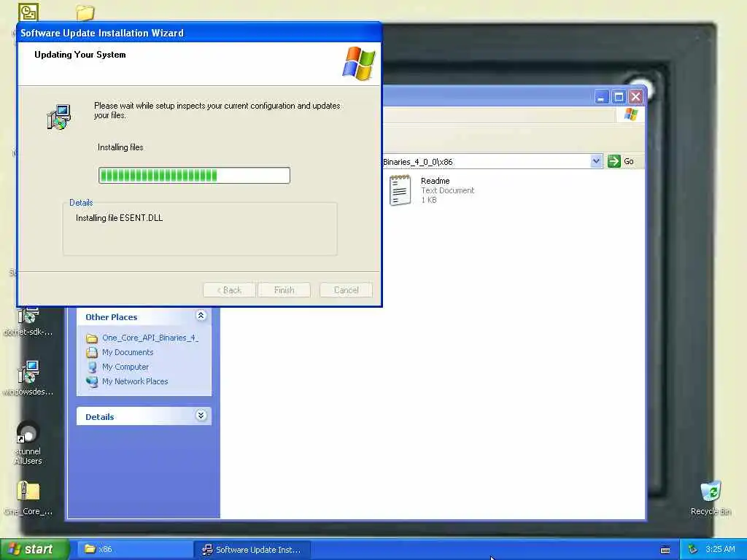This screenshot has width=747, height=560.
Task: Click One_Core_API_Binaries folder icon in Other Places
Action: tap(92, 338)
